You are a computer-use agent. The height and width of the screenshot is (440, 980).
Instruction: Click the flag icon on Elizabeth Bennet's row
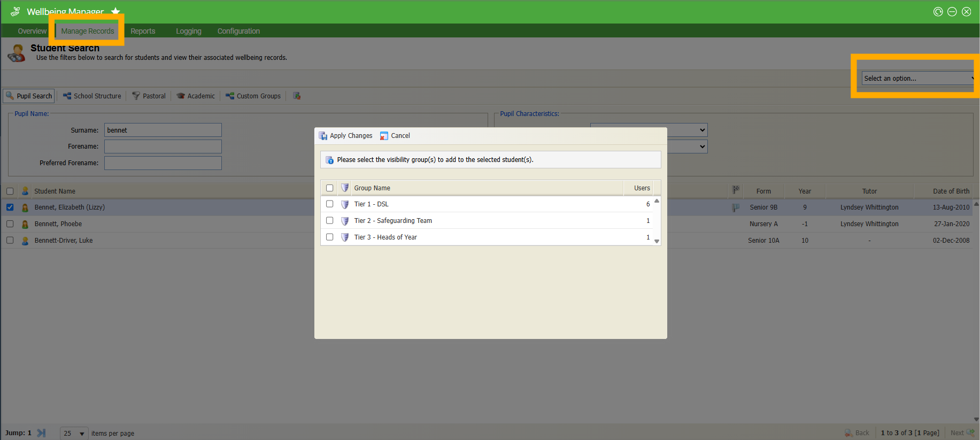pos(736,207)
